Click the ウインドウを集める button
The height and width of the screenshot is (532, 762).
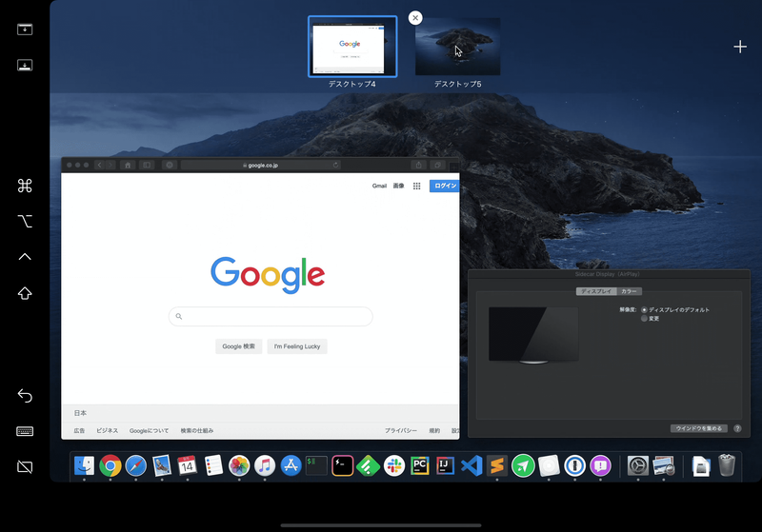click(699, 428)
